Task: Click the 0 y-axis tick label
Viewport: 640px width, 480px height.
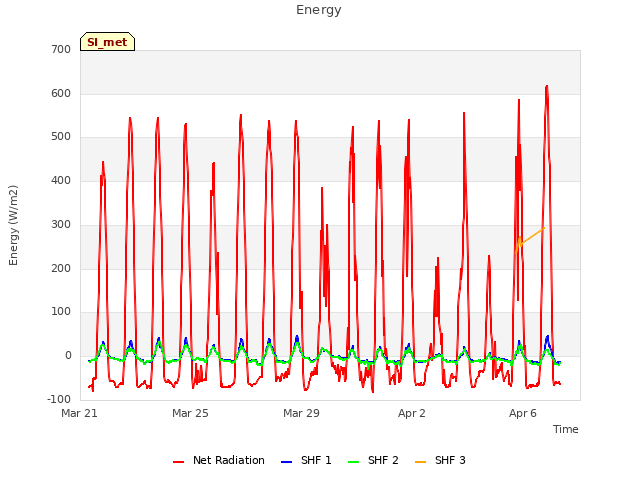Action: pyautogui.click(x=68, y=356)
